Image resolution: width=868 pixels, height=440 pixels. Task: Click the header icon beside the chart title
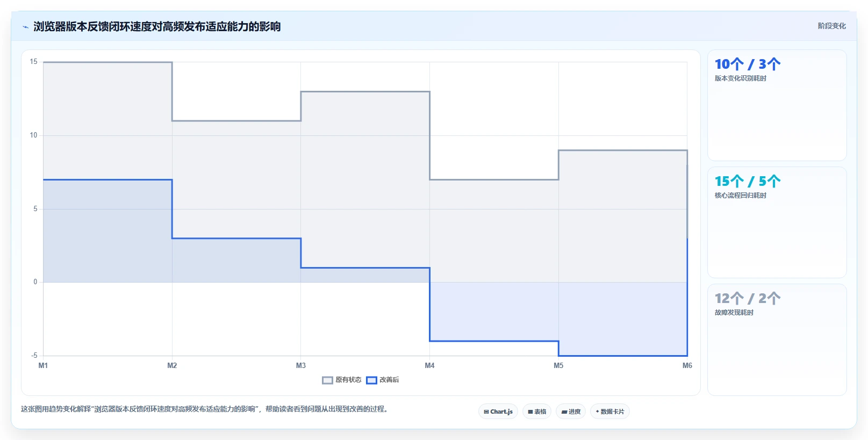tap(25, 27)
